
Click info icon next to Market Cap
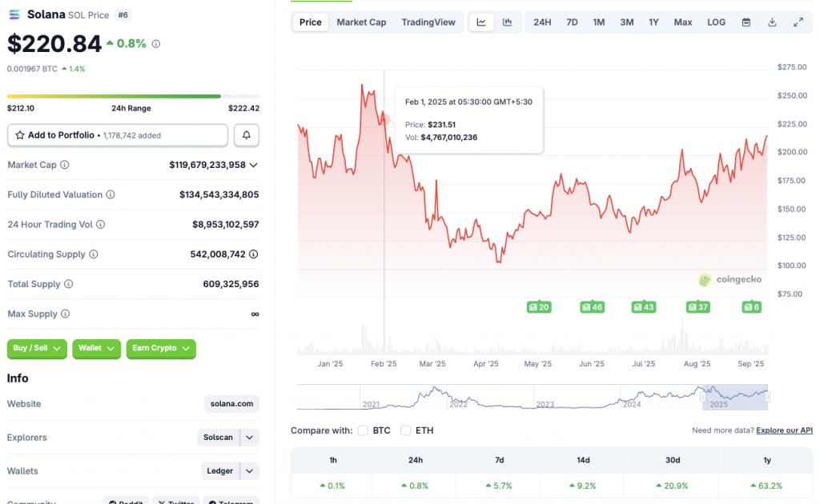point(65,165)
